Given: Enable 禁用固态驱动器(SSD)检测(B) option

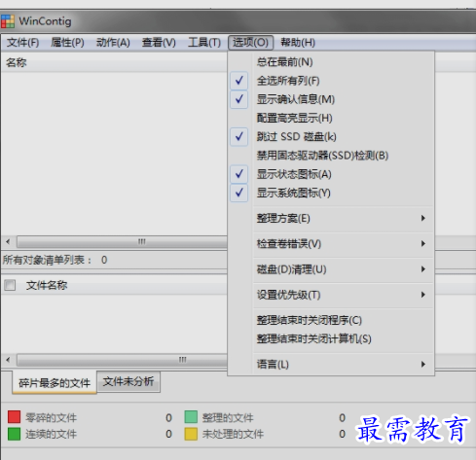Looking at the screenshot, I should (331, 156).
